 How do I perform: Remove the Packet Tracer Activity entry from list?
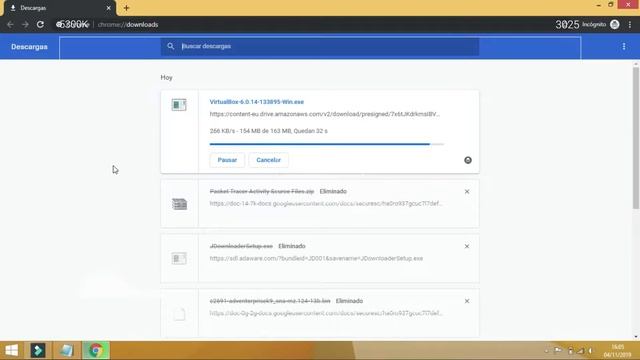(x=467, y=191)
